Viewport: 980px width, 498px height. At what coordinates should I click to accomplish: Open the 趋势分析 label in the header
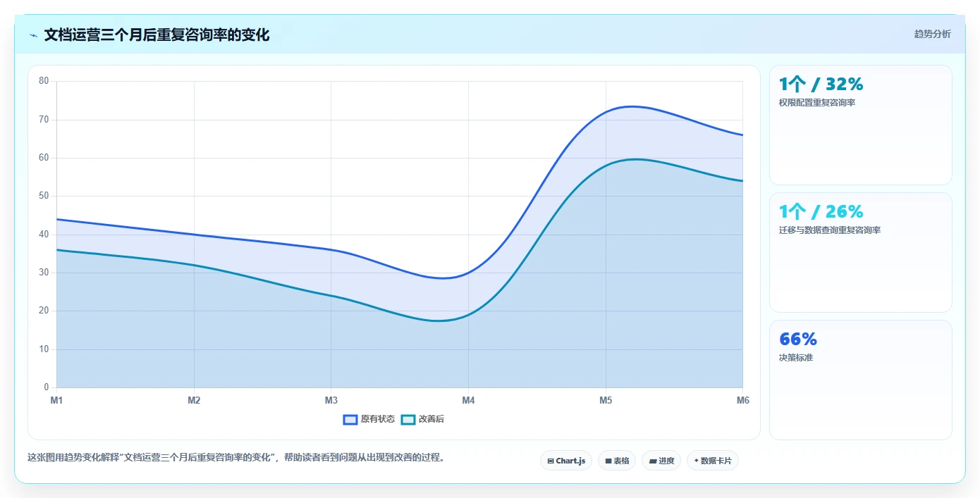[932, 34]
